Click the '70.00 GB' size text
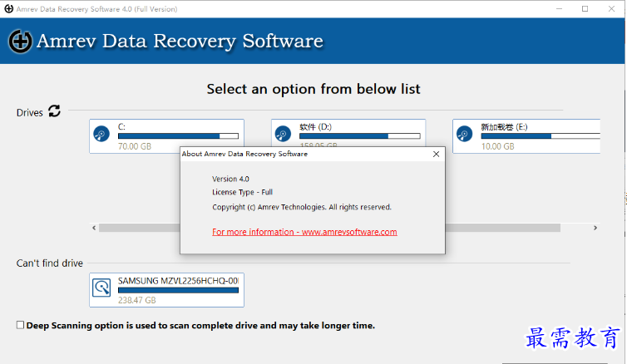627x364 pixels. (135, 146)
